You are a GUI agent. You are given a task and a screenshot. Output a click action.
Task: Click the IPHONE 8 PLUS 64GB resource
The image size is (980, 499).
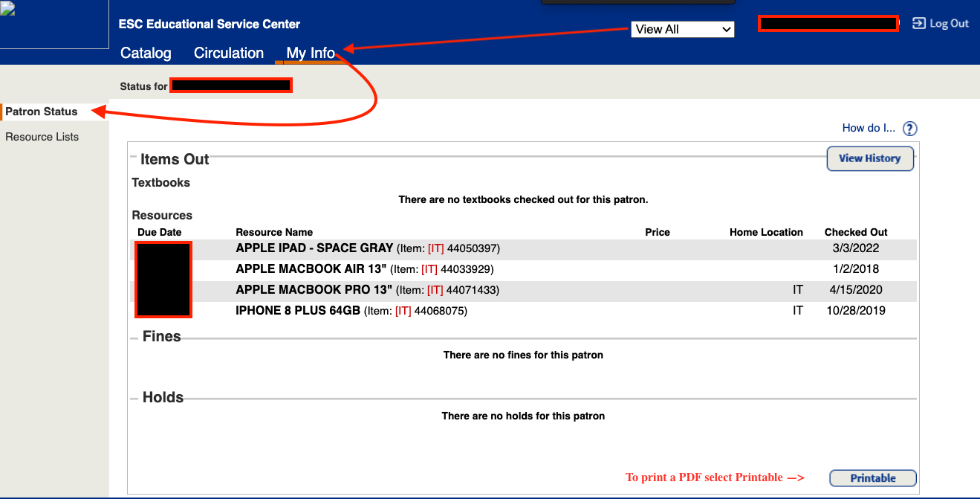pyautogui.click(x=298, y=310)
